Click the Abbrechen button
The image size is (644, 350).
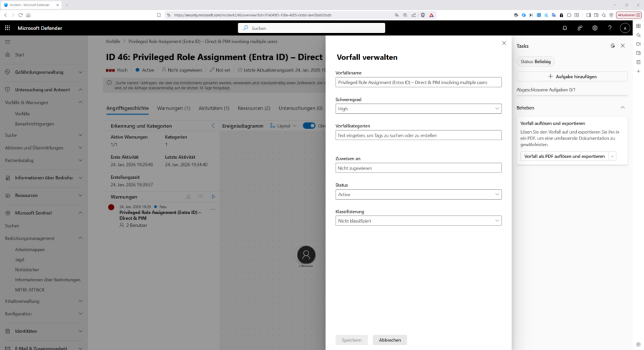coord(390,340)
